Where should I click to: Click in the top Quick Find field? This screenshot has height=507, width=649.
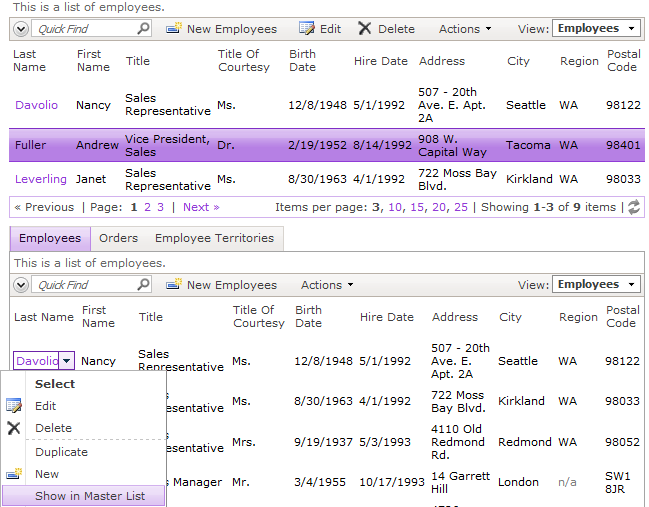[x=85, y=29]
